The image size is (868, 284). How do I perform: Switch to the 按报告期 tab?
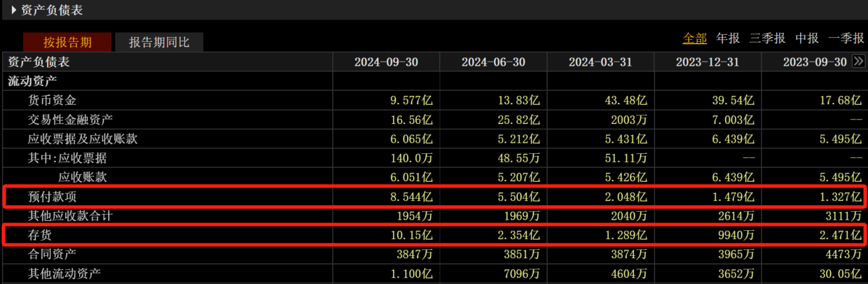[67, 42]
